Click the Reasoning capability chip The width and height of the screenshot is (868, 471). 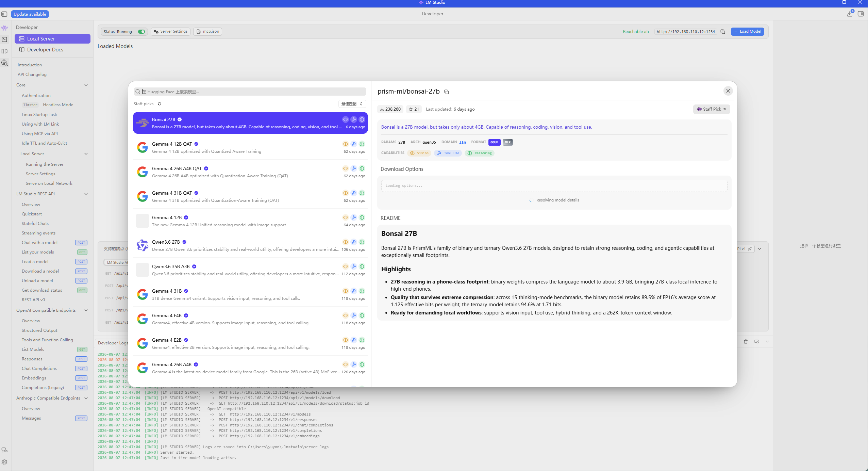click(480, 153)
